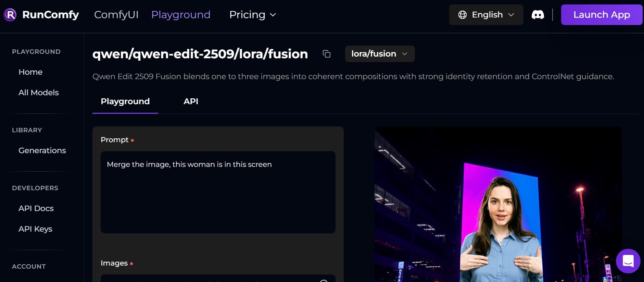The width and height of the screenshot is (644, 282).
Task: Click the Qwen Edit 2509 Fusion description text
Action: [x=353, y=76]
